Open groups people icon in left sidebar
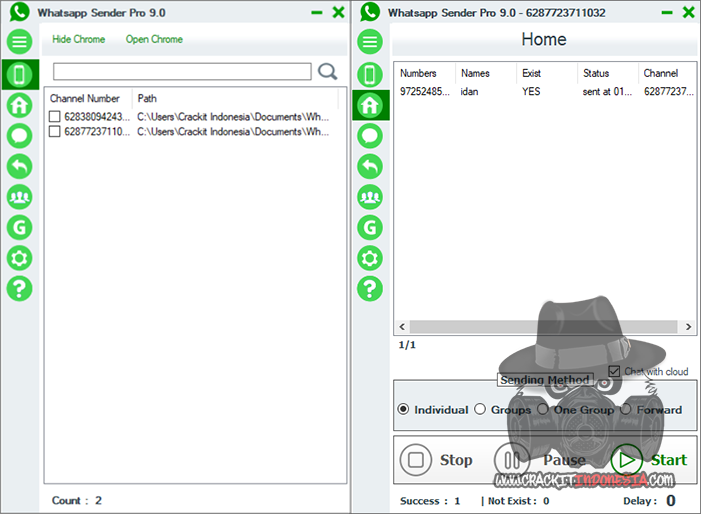The height and width of the screenshot is (514, 701). (x=19, y=197)
